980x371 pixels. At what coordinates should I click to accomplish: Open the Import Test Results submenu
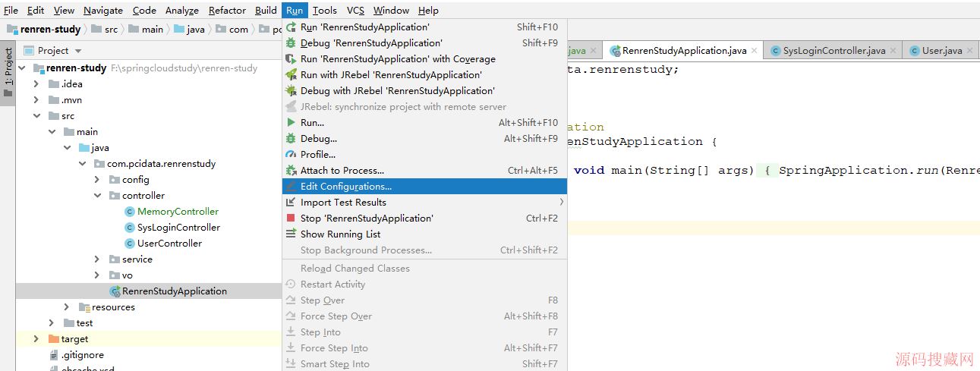pyautogui.click(x=343, y=203)
